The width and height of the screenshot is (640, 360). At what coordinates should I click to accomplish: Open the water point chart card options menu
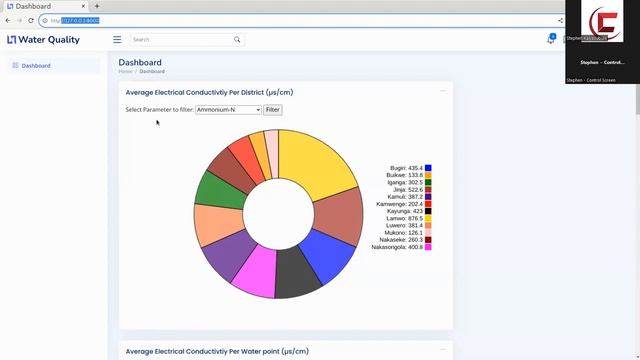pyautogui.click(x=443, y=350)
